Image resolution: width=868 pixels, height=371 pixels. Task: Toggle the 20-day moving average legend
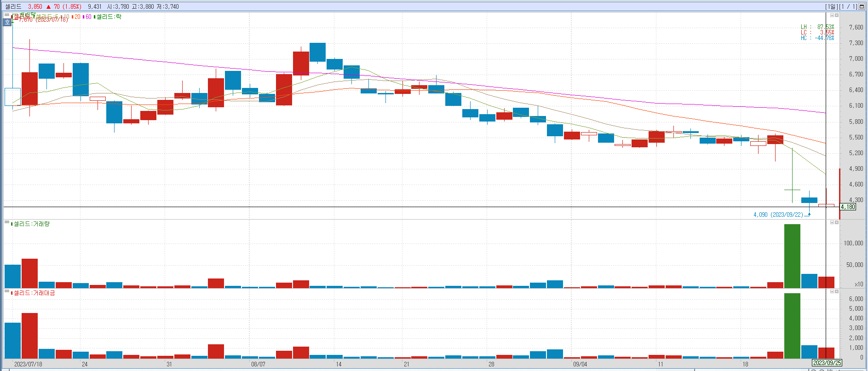(76, 17)
